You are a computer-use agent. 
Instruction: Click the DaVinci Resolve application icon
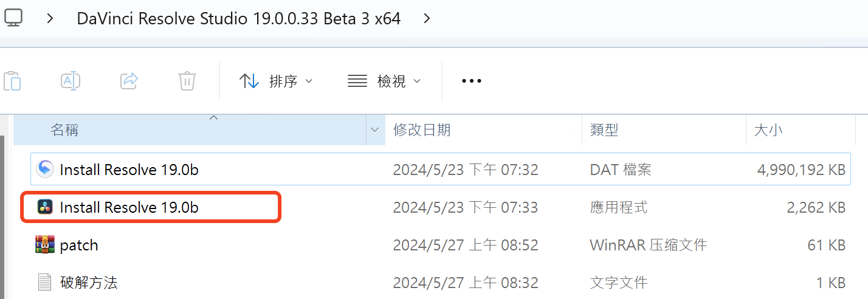[x=45, y=207]
